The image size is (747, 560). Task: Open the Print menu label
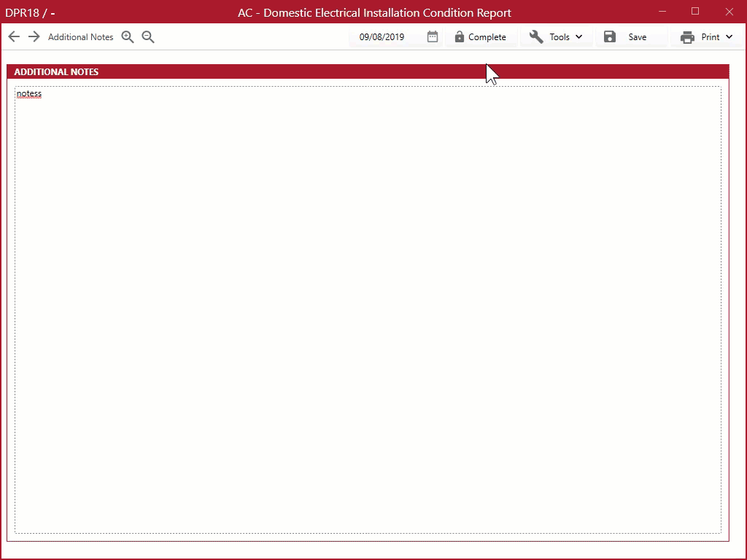click(x=711, y=37)
